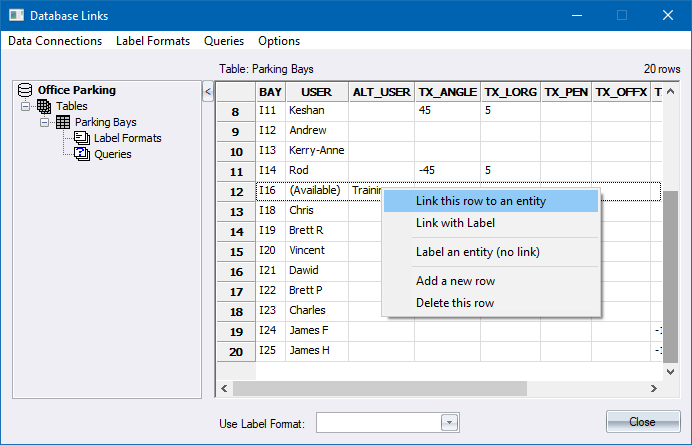
Task: Click the Tables node icon
Action: (x=44, y=106)
